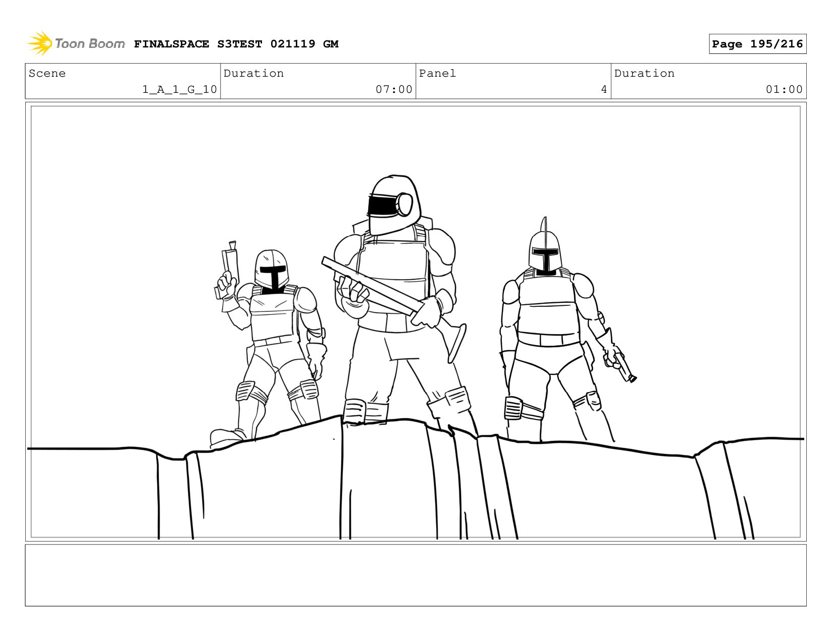
Task: Click the empty notes box below the panel
Action: (415, 575)
